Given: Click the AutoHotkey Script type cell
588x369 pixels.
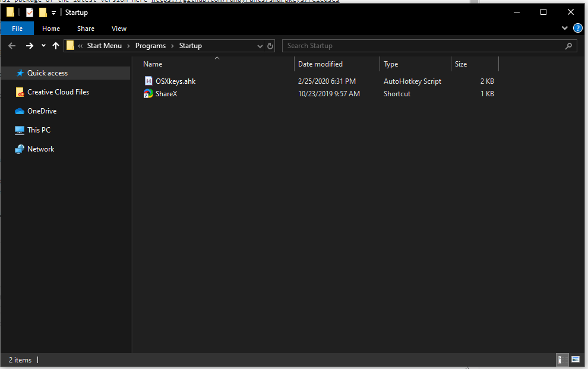Looking at the screenshot, I should pos(412,81).
